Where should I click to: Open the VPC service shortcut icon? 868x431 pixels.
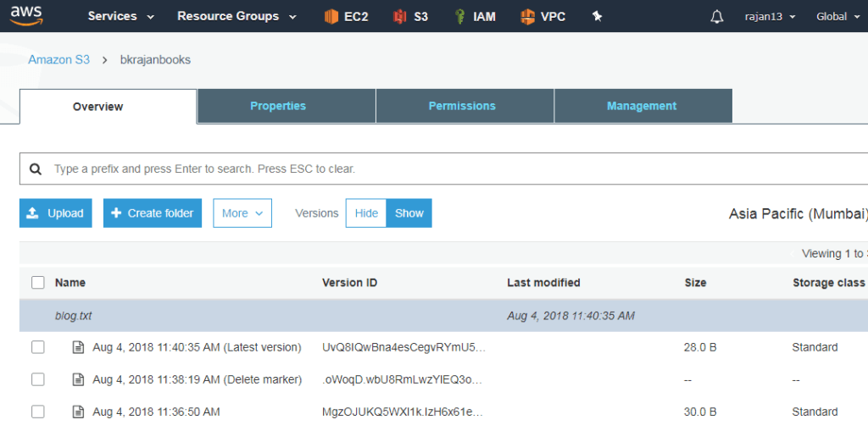[x=527, y=16]
